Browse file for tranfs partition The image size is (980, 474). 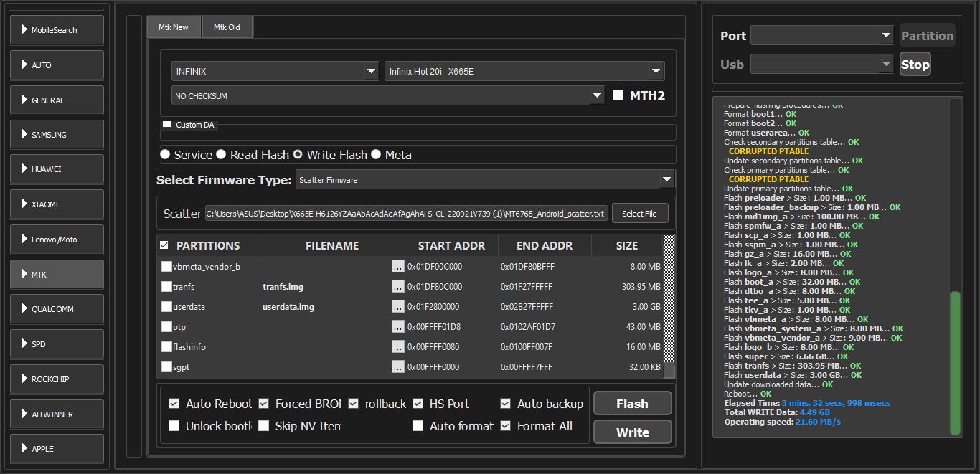(x=397, y=286)
